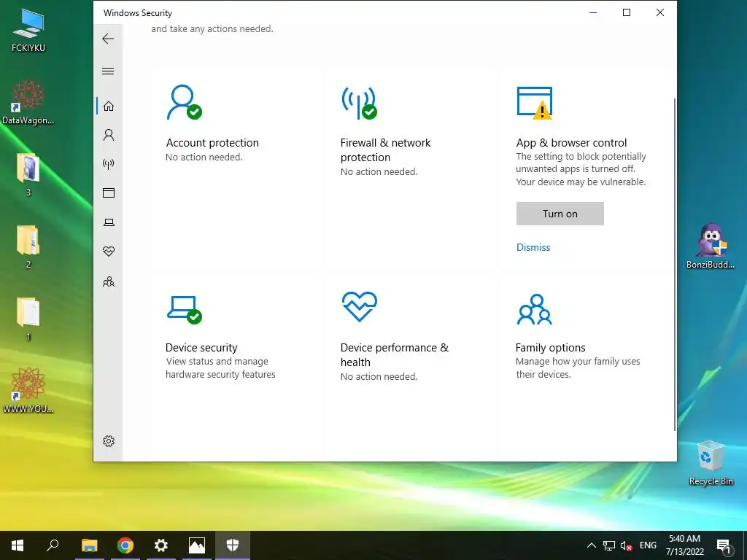Select the DataWagon desktop shortcut
747x560 pixels.
click(28, 102)
